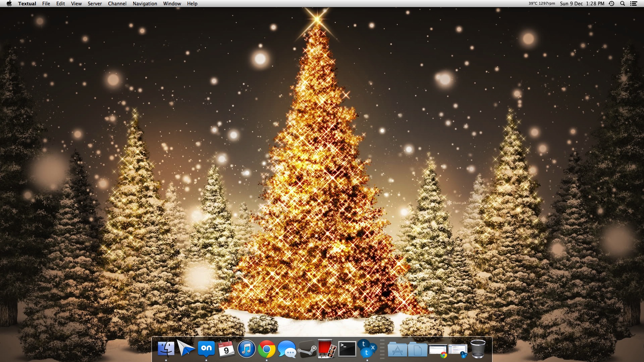Screen dimensions: 644x362
Task: Click Spotlight search magnifier icon
Action: point(623,4)
